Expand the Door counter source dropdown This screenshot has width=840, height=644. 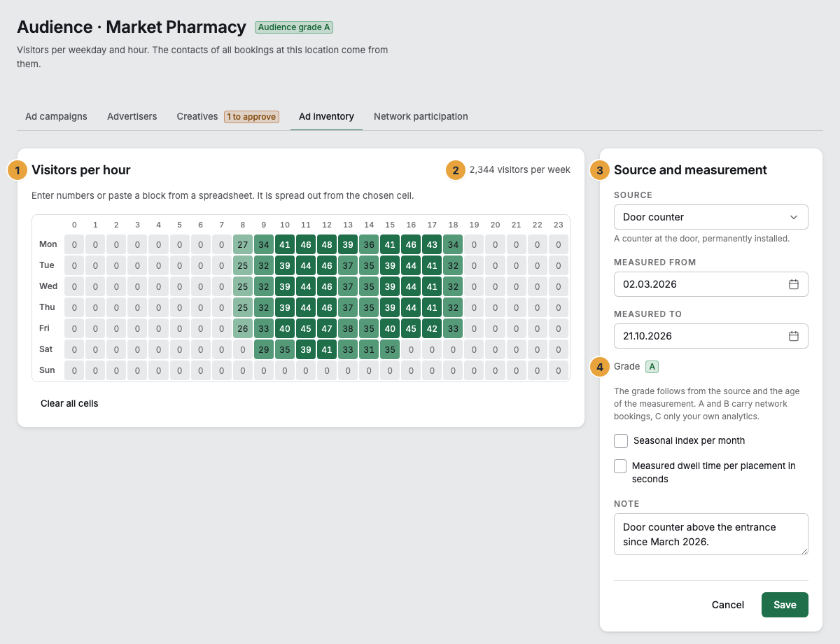711,217
